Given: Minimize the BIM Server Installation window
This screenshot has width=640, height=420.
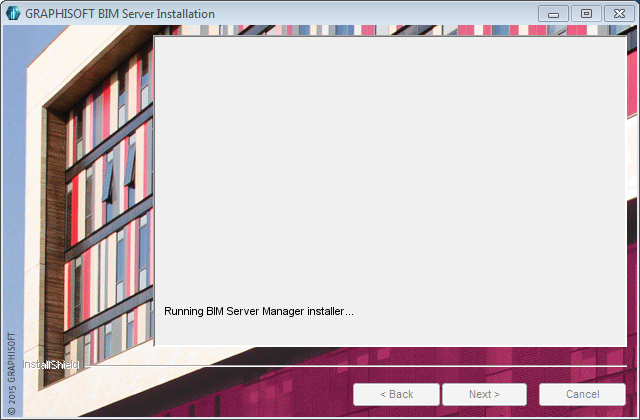Looking at the screenshot, I should (553, 14).
